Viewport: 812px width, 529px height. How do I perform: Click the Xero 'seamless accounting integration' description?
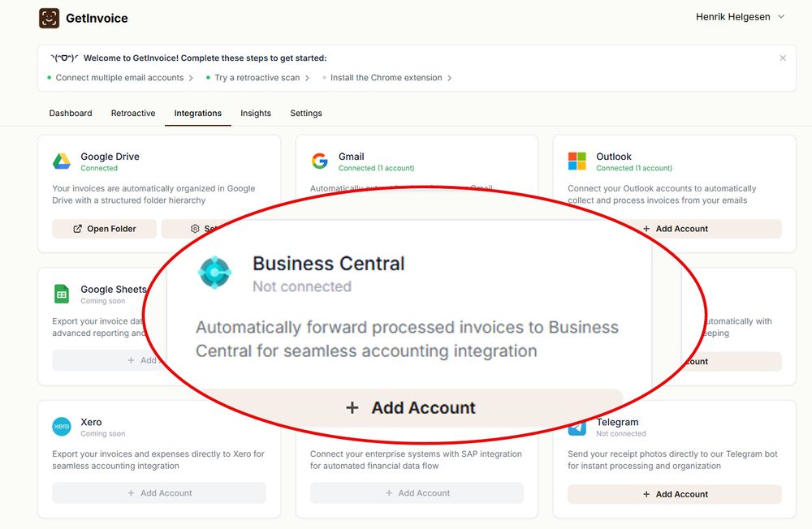coord(158,460)
